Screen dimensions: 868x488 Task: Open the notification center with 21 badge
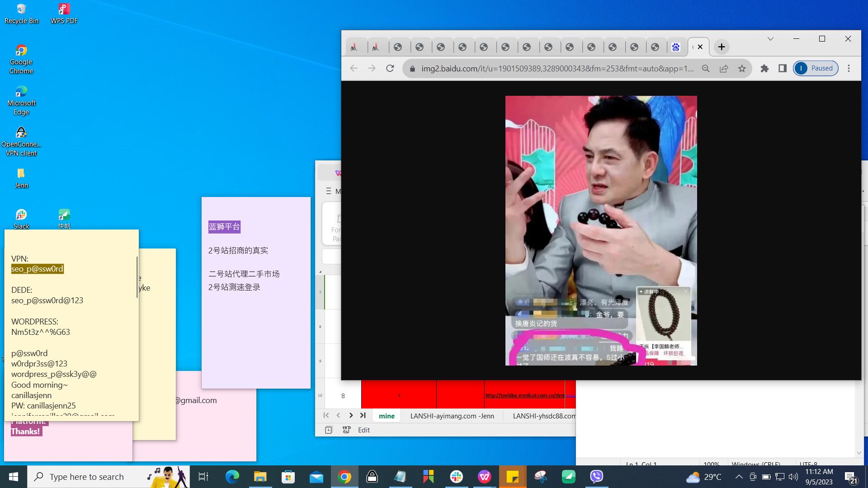point(851,477)
